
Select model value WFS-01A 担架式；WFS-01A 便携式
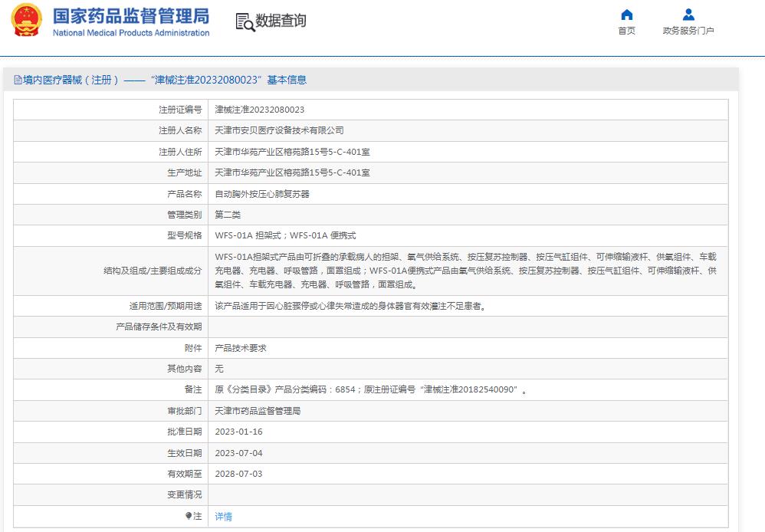[x=285, y=236]
